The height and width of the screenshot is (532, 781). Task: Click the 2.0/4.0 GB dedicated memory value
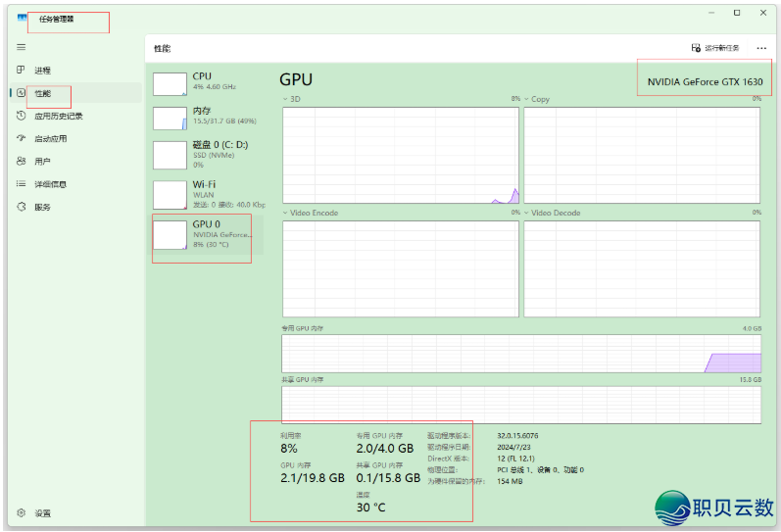click(385, 449)
